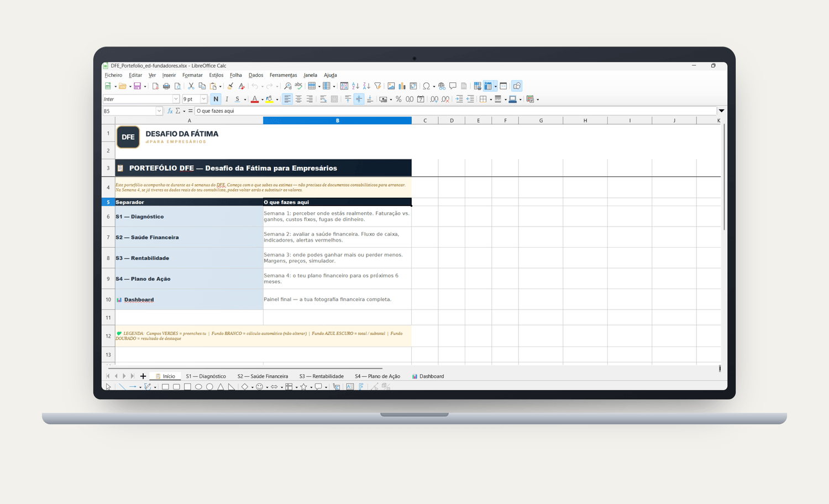Open the font size dropdown
The width and height of the screenshot is (829, 504).
[x=203, y=99]
